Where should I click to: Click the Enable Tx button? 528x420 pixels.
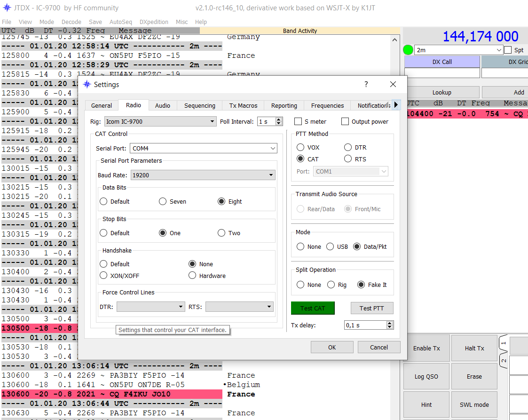[x=426, y=348]
